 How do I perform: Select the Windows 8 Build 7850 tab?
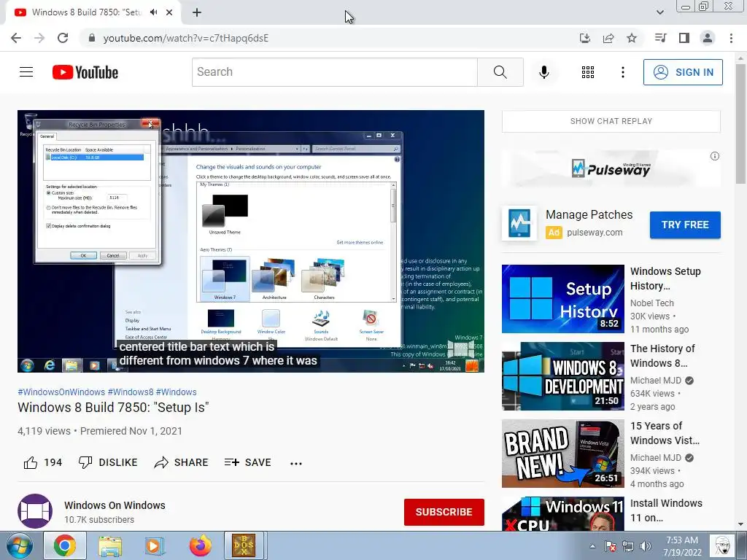click(86, 12)
